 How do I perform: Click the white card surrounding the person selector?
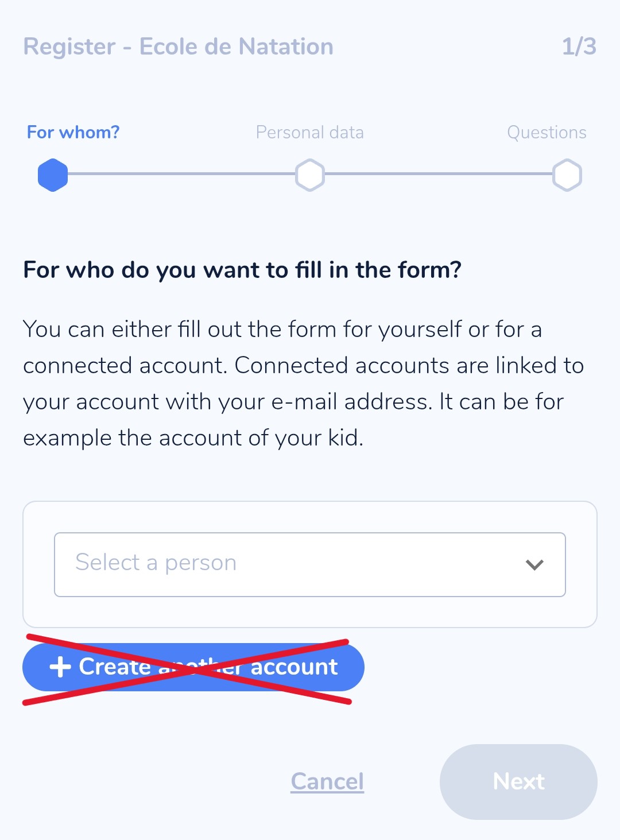310,612
